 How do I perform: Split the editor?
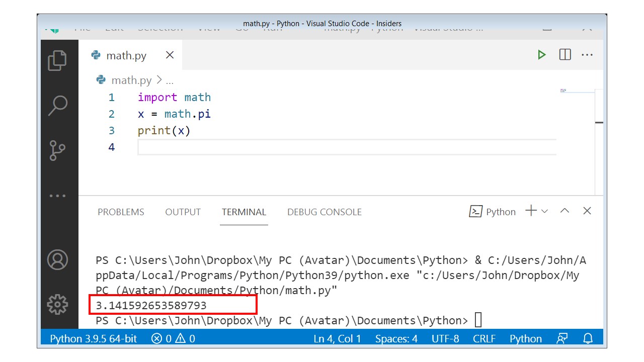click(x=565, y=54)
